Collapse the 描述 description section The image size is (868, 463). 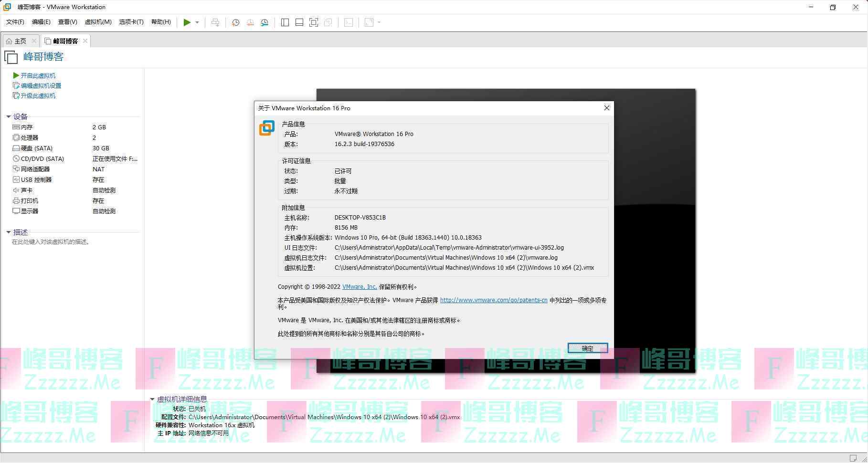coord(9,232)
